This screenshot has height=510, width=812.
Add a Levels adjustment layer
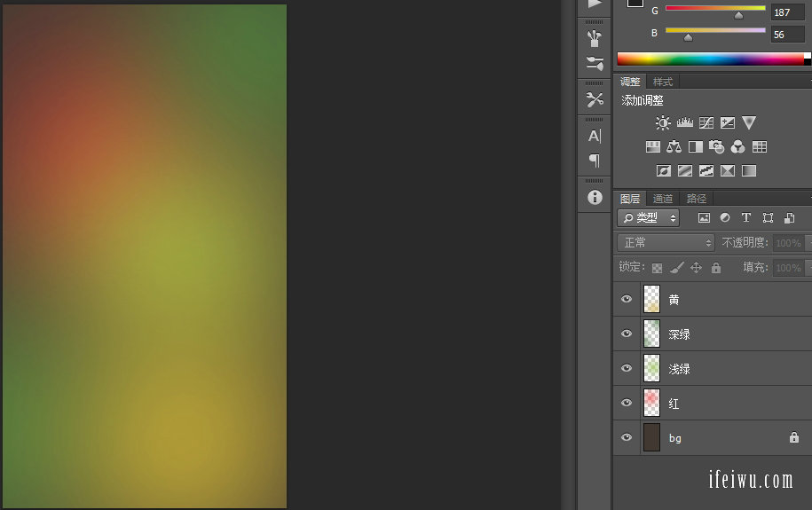[684, 123]
